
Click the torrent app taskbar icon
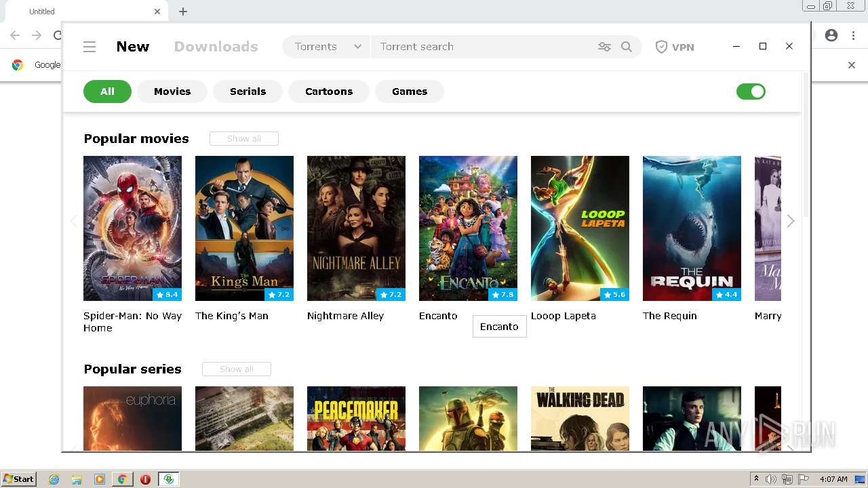[168, 479]
